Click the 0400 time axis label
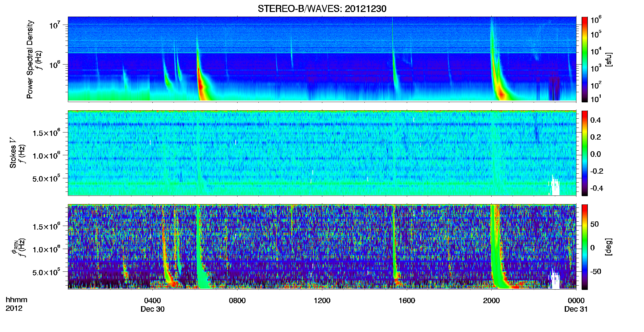The width and height of the screenshot is (644, 332). 152,301
